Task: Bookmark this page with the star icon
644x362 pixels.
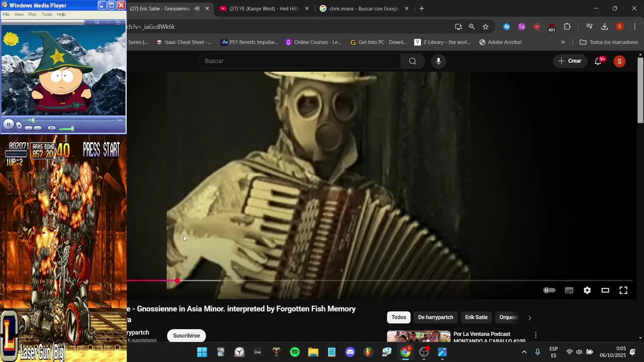Action: [486, 27]
